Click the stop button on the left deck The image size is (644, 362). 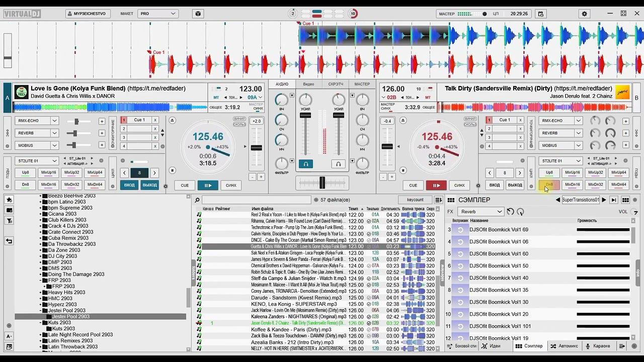tap(172, 170)
